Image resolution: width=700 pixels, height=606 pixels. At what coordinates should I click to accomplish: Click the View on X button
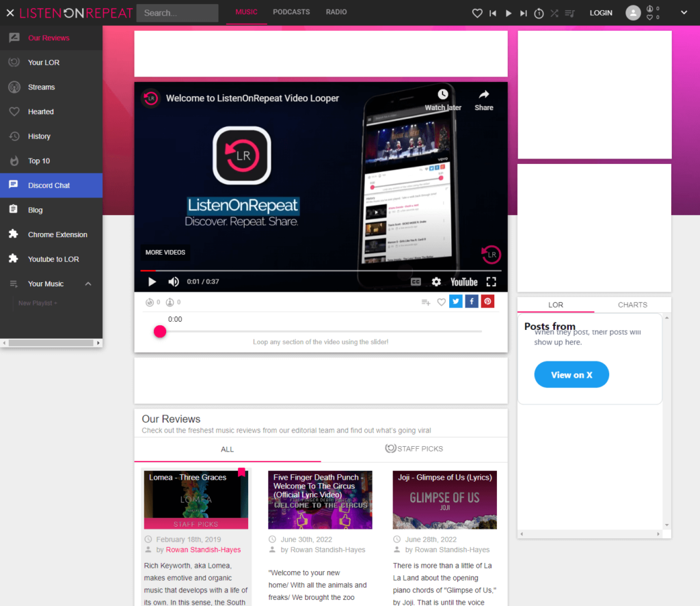(x=571, y=374)
